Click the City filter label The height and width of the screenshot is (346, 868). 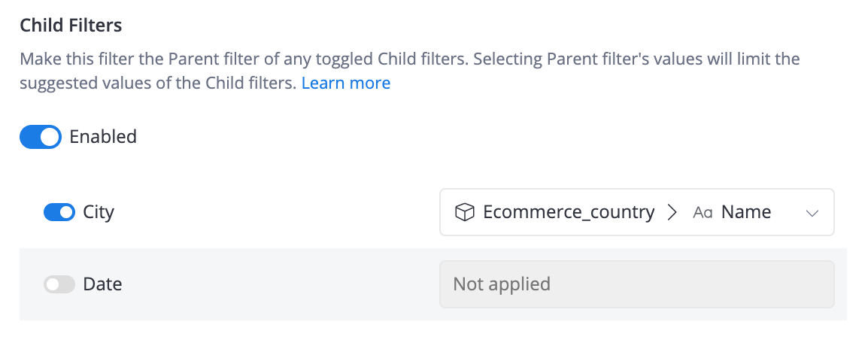(x=99, y=212)
